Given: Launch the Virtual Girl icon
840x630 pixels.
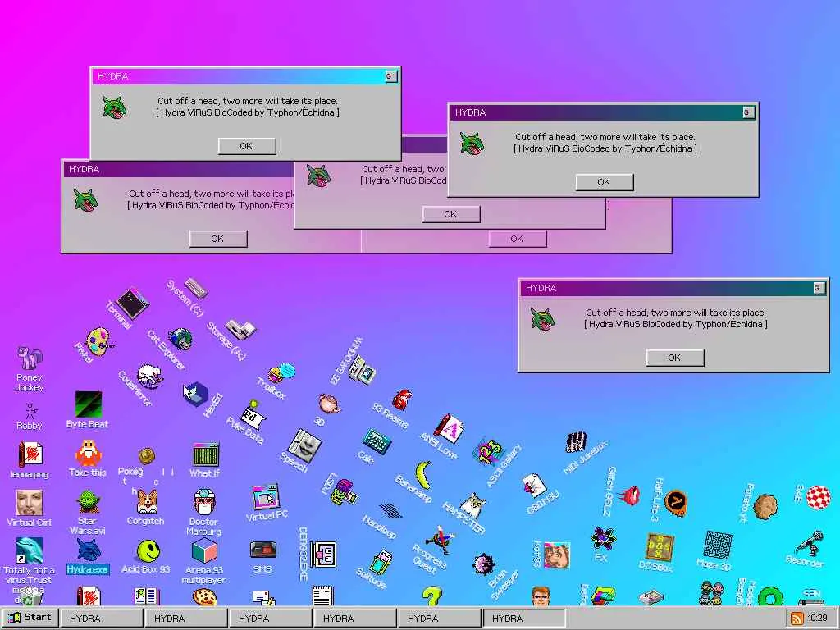Looking at the screenshot, I should (x=30, y=503).
